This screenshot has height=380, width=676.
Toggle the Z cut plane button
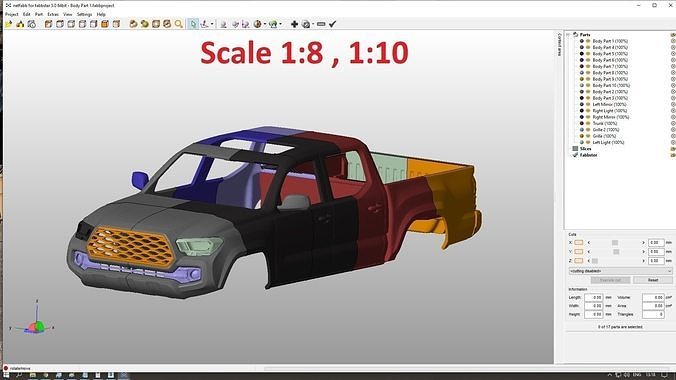[x=579, y=261]
